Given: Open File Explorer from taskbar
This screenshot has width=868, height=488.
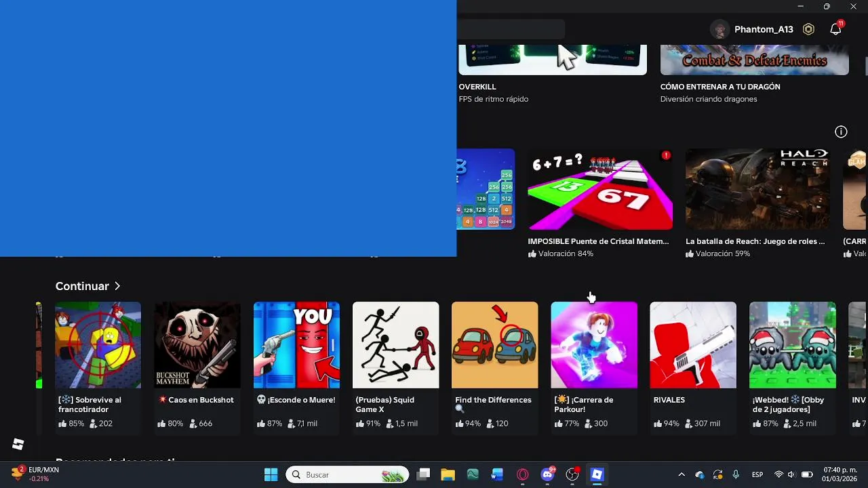Looking at the screenshot, I should (448, 474).
